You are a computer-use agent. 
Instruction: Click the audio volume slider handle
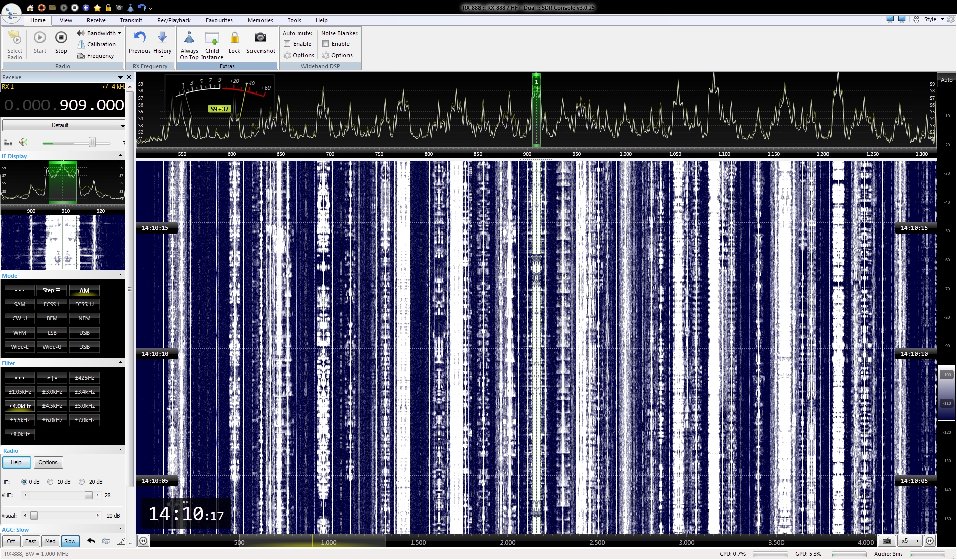tap(92, 143)
